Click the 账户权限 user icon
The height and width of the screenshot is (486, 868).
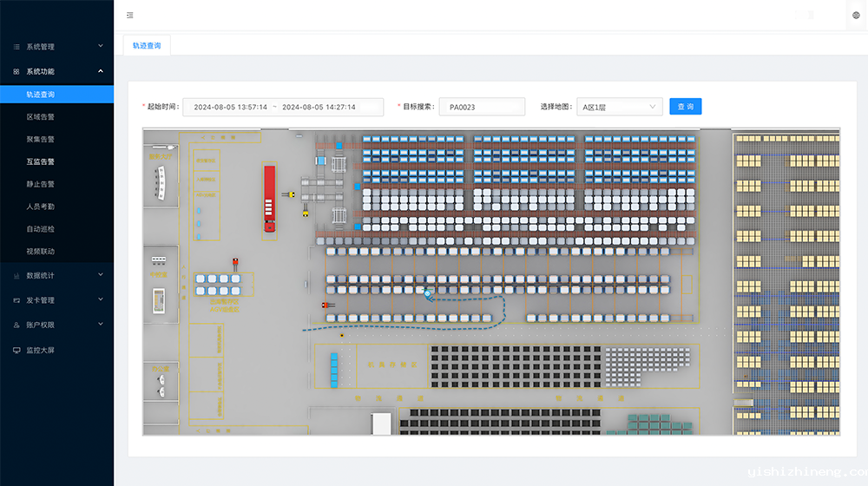point(16,325)
